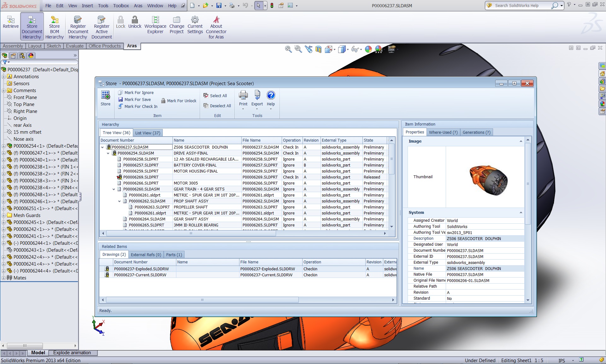This screenshot has height=364, width=606.
Task: Open DisplayManager tab icon
Action: pyautogui.click(x=31, y=56)
